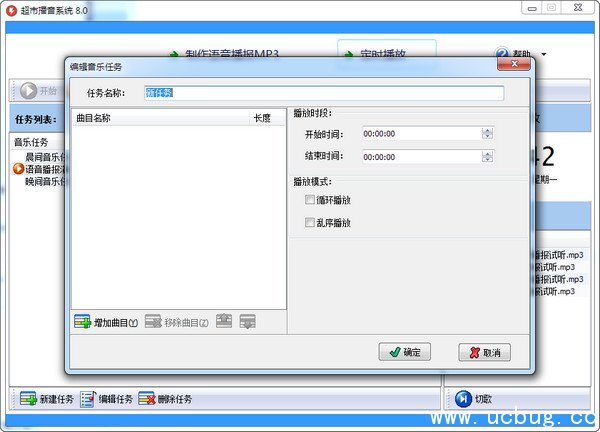600x432 pixels.
Task: Click the 任务名称 task name field
Action: 324,93
